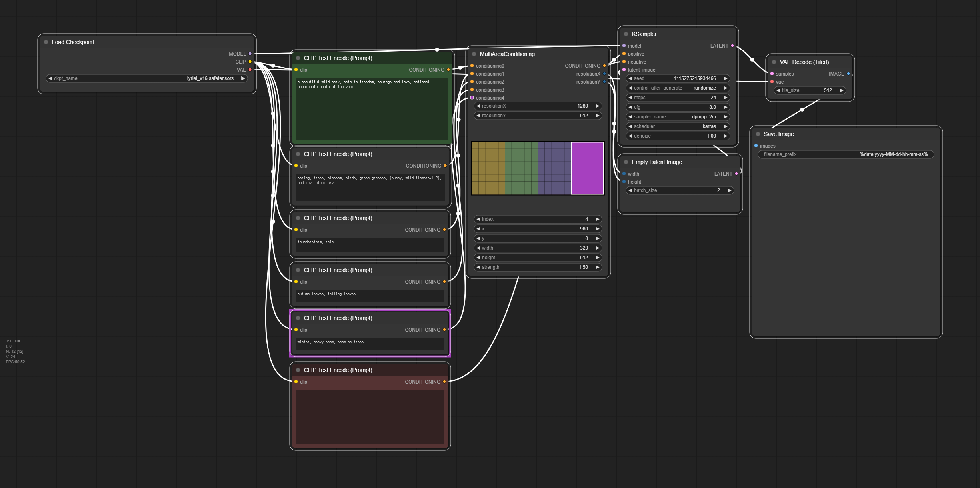980x488 pixels.
Task: Click the LATENT output socket on KSampler
Action: click(732, 46)
